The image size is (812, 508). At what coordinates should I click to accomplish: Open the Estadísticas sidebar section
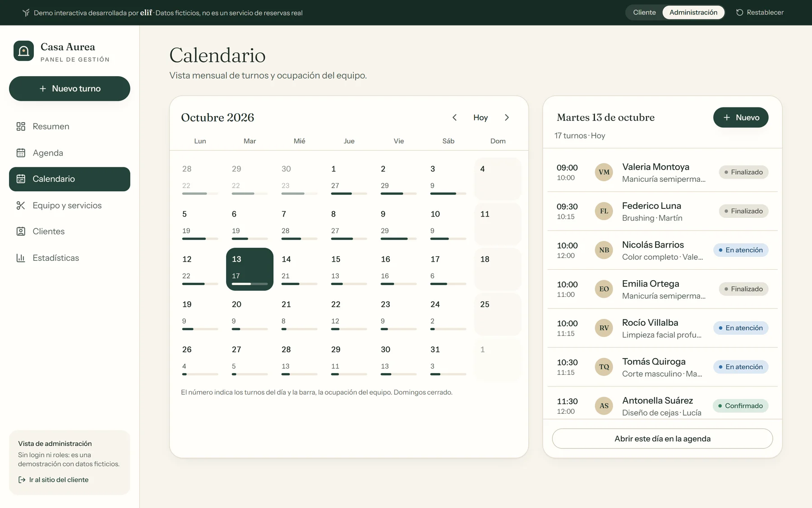[69, 258]
